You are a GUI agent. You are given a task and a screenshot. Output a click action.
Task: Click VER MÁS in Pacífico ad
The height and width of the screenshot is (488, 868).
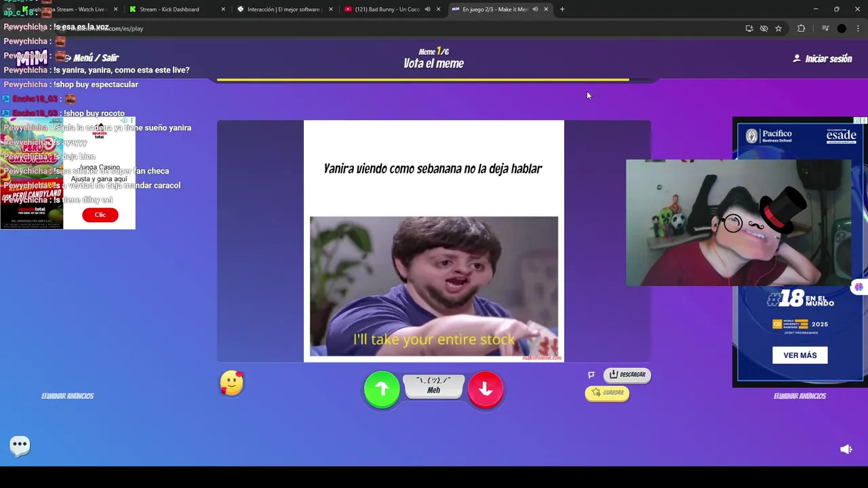(800, 355)
